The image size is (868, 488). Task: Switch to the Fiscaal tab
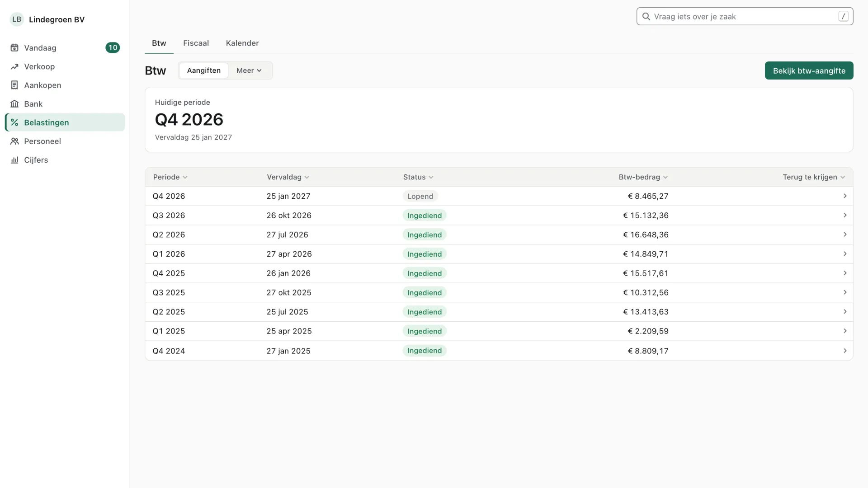196,43
